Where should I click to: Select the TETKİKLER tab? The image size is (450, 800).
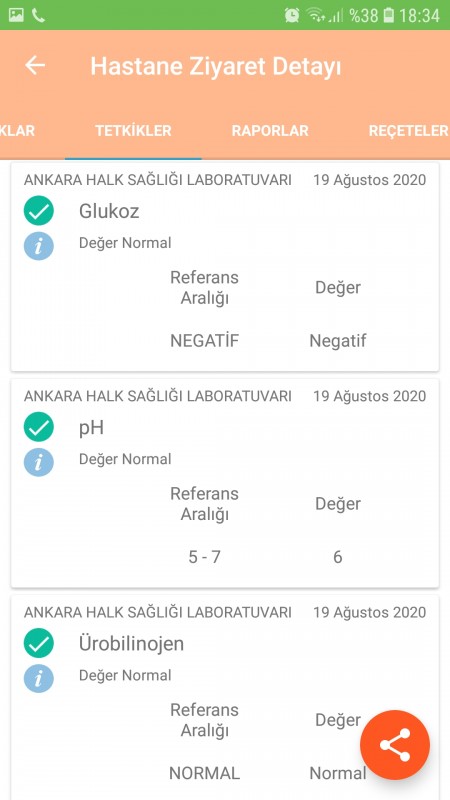133,131
